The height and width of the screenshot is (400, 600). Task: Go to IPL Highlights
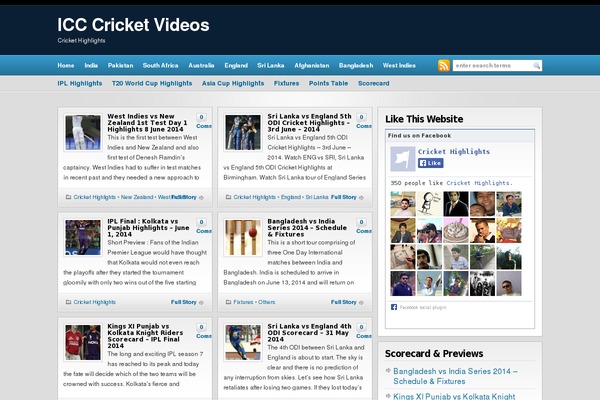(80, 83)
